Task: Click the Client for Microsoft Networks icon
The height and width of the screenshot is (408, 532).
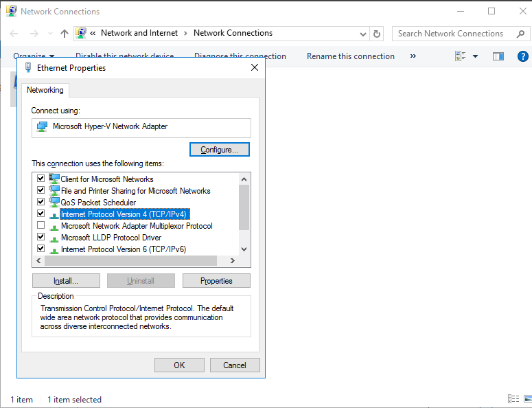Action: (54, 179)
